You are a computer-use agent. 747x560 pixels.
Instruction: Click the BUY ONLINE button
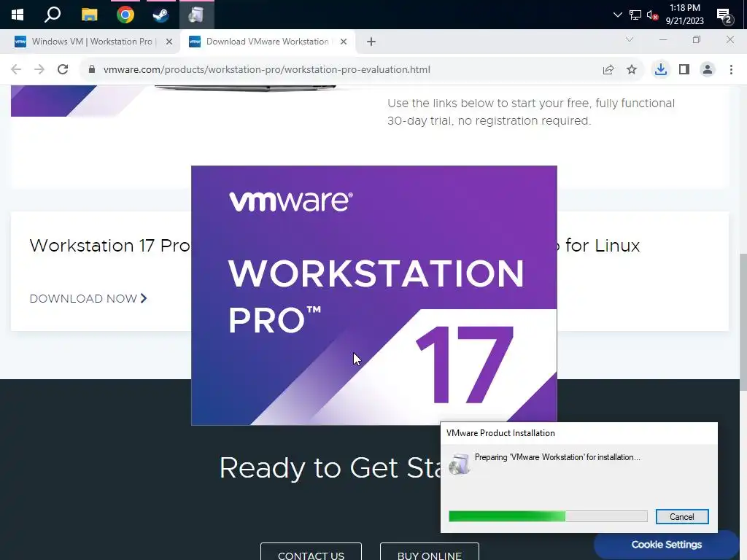(429, 553)
